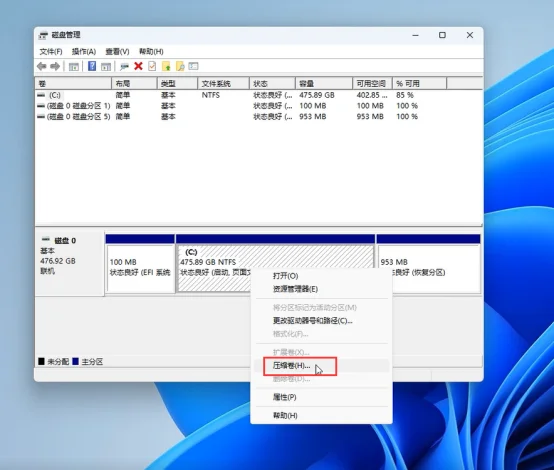Viewport: 554px width, 470px height.
Task: Click the disk icon next to 磁盘 0
Action: pos(46,240)
